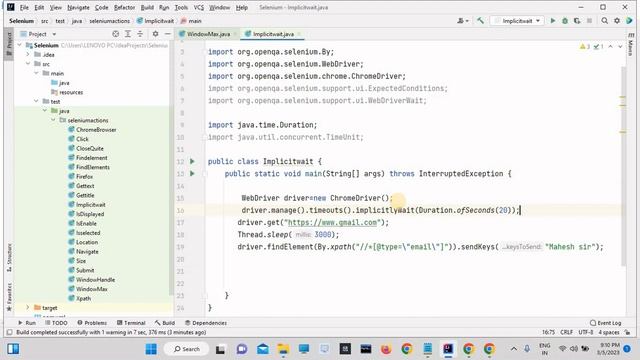Click the Windows taskbar Search box
640x360 pixels.
(187, 349)
